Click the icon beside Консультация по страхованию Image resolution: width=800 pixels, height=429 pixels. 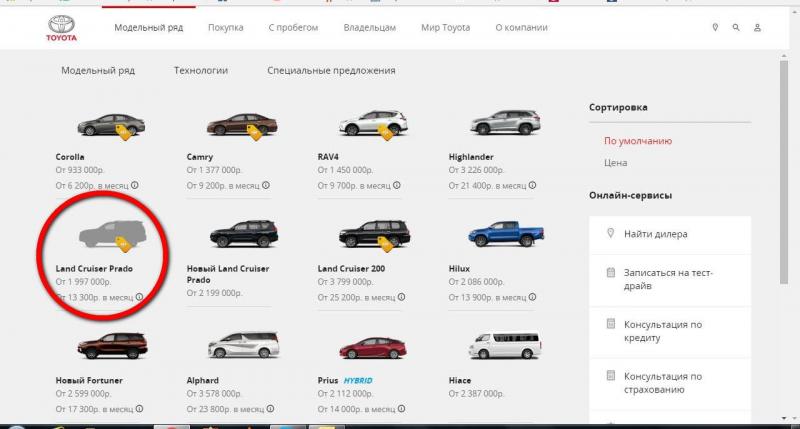[611, 375]
